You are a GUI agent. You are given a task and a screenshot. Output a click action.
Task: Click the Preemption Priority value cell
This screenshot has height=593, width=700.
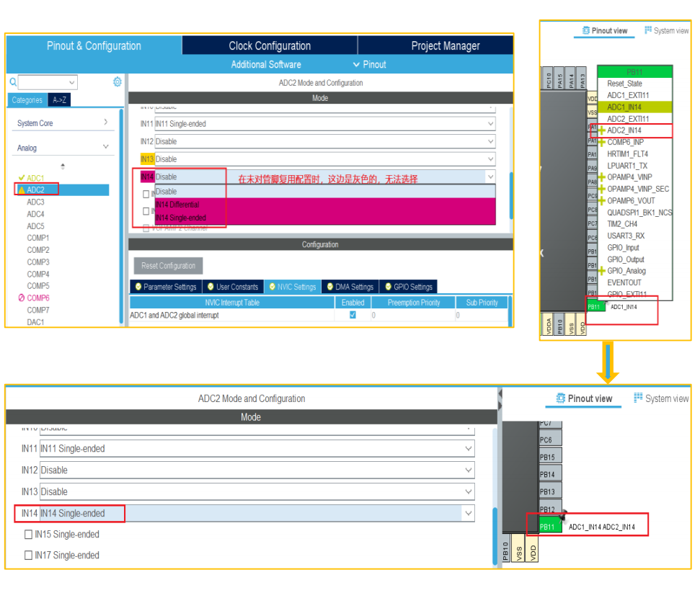pos(412,315)
